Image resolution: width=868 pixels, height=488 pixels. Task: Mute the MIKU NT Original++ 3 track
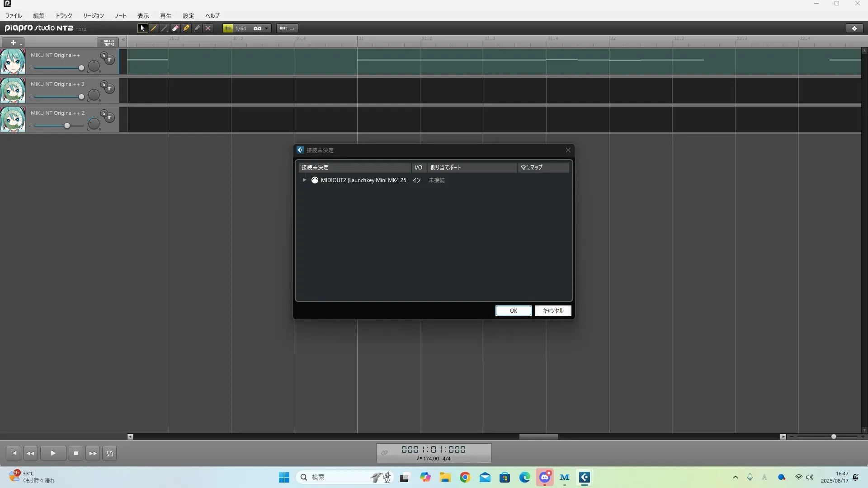tap(109, 89)
